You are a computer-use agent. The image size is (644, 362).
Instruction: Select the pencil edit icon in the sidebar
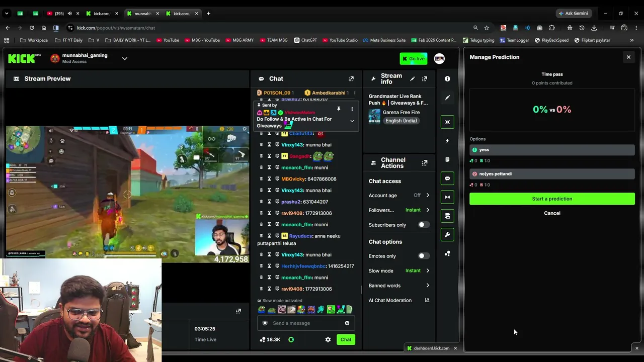pyautogui.click(x=447, y=98)
